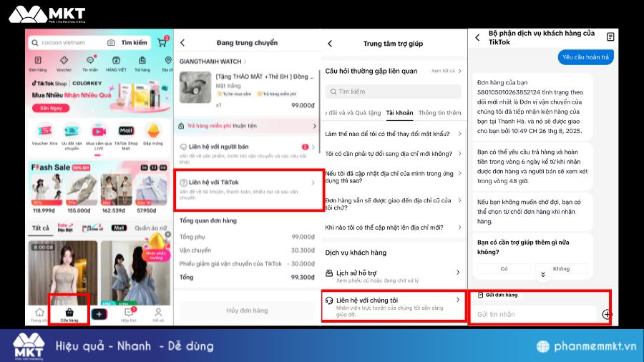Expand question about giao đến địa chỉ cũ
The width and height of the screenshot is (644, 362).
(x=393, y=204)
